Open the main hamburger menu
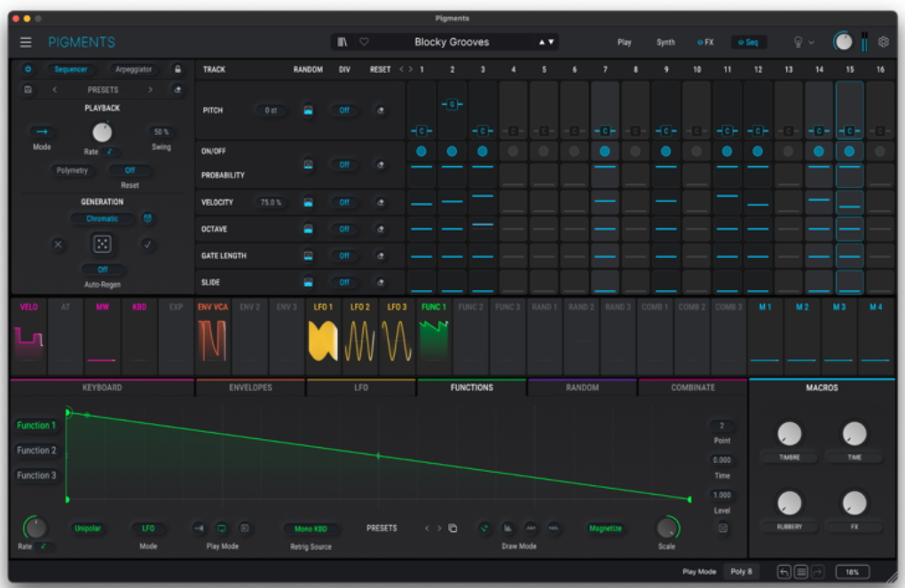 click(26, 42)
